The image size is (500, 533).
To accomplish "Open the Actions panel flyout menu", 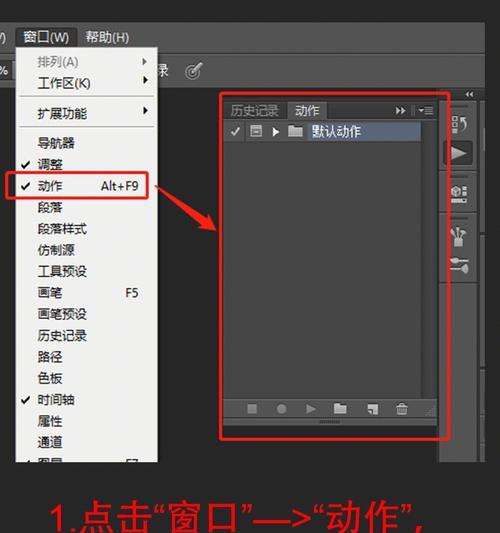I will [426, 110].
